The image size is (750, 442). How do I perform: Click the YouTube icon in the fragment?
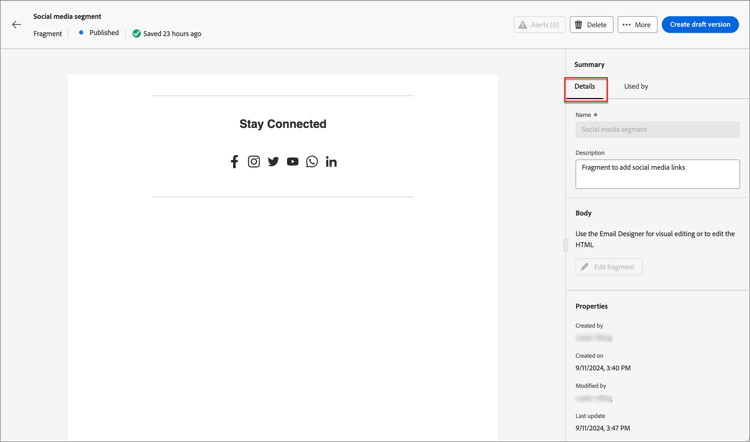293,162
